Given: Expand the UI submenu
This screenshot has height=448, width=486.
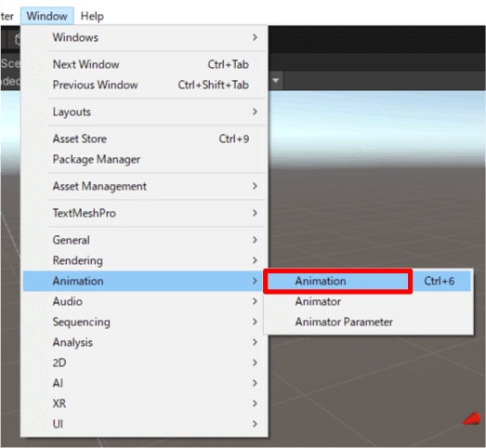Looking at the screenshot, I should tap(144, 424).
